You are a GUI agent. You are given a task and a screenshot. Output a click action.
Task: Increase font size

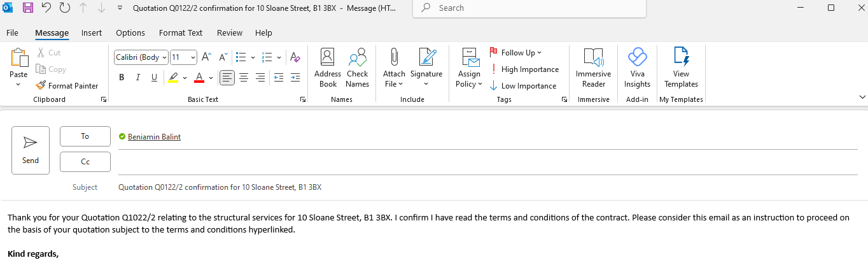206,57
